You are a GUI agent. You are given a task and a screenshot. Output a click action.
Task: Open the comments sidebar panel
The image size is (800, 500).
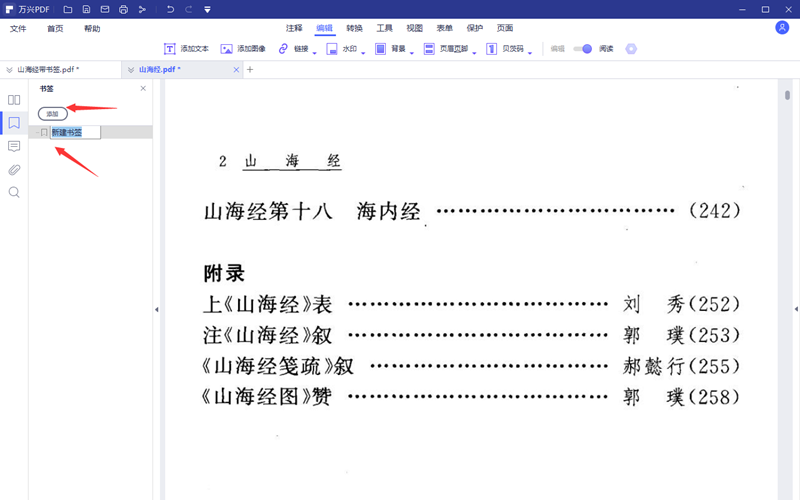coord(14,146)
